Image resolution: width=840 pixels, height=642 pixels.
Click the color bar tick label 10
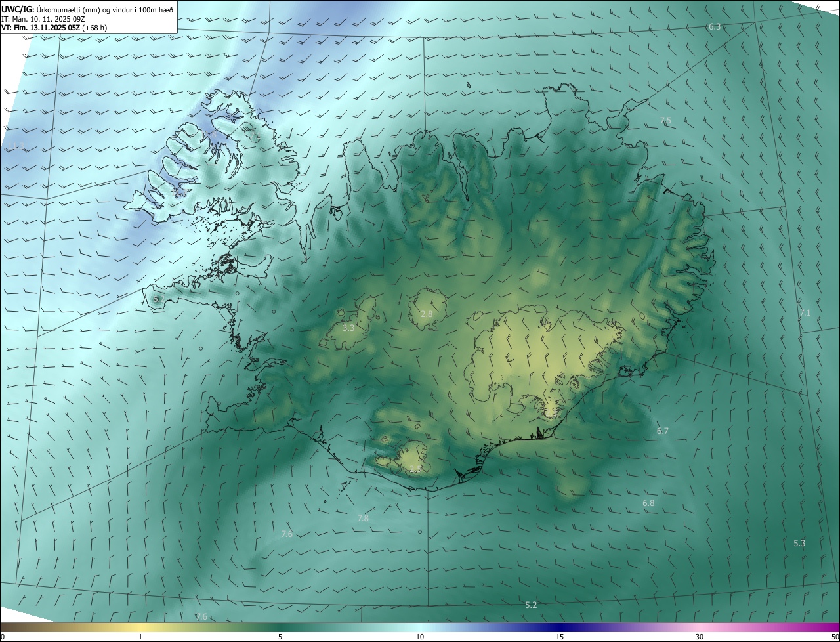(420, 637)
